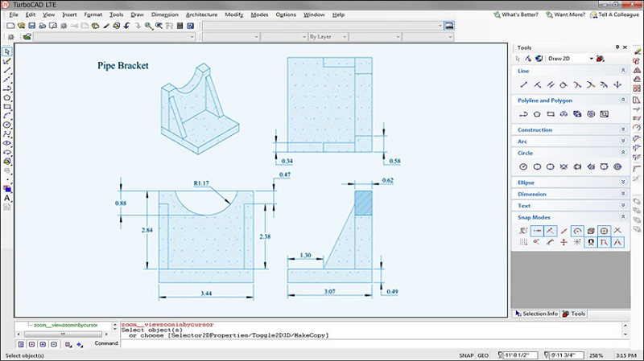Select the first Line tool icon
The width and height of the screenshot is (644, 361).
pyautogui.click(x=524, y=84)
